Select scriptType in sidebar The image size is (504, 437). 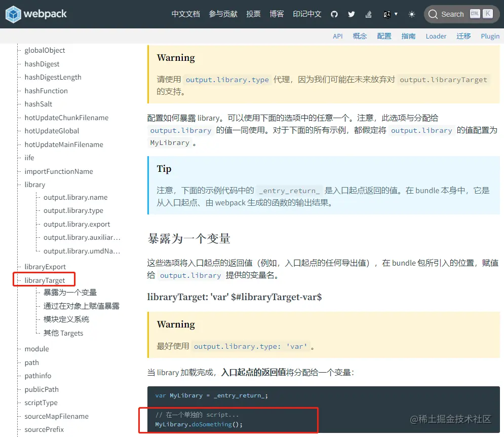41,403
